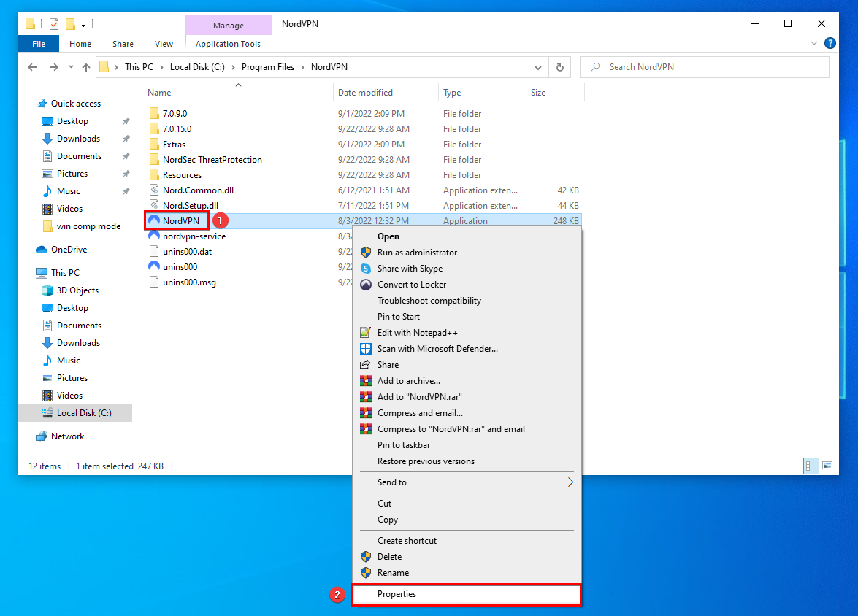Go up one folder with Up arrow
The height and width of the screenshot is (616, 858).
[x=86, y=67]
